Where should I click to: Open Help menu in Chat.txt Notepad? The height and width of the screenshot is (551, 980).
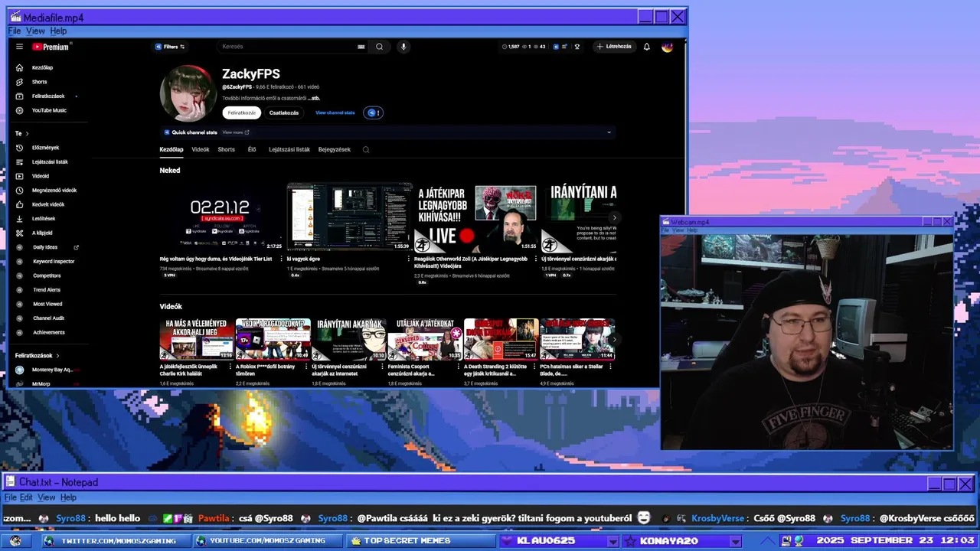(x=68, y=497)
